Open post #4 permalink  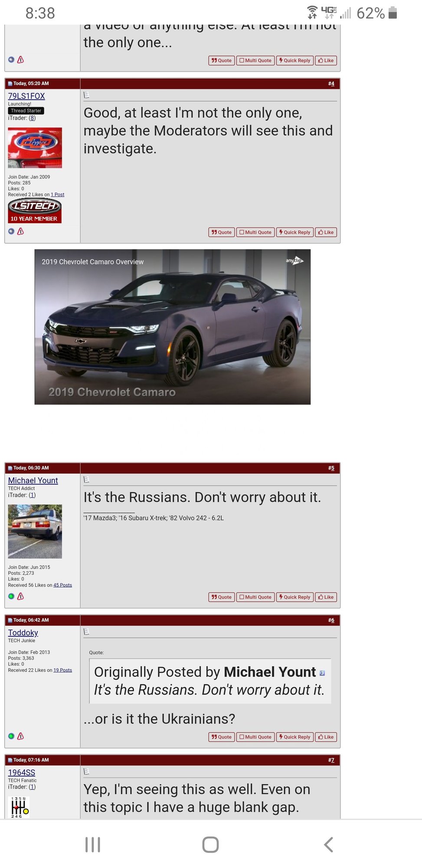point(331,83)
